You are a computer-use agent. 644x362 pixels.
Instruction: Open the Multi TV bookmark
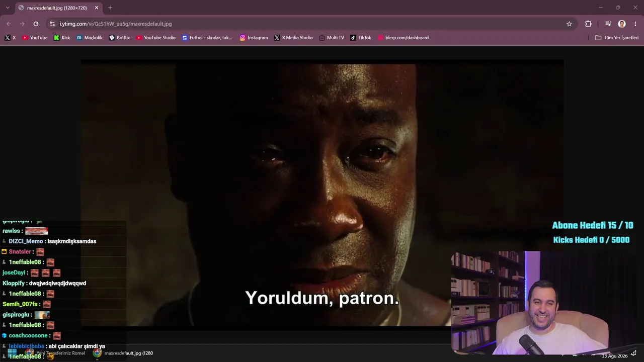[x=332, y=38]
